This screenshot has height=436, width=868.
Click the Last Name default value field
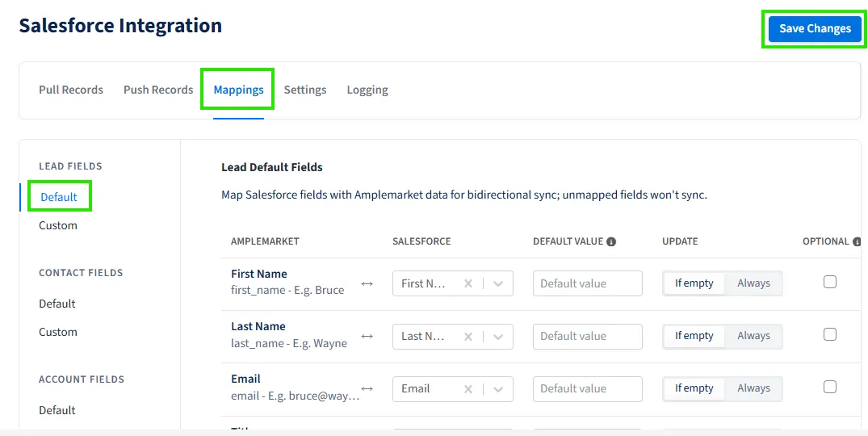click(587, 336)
